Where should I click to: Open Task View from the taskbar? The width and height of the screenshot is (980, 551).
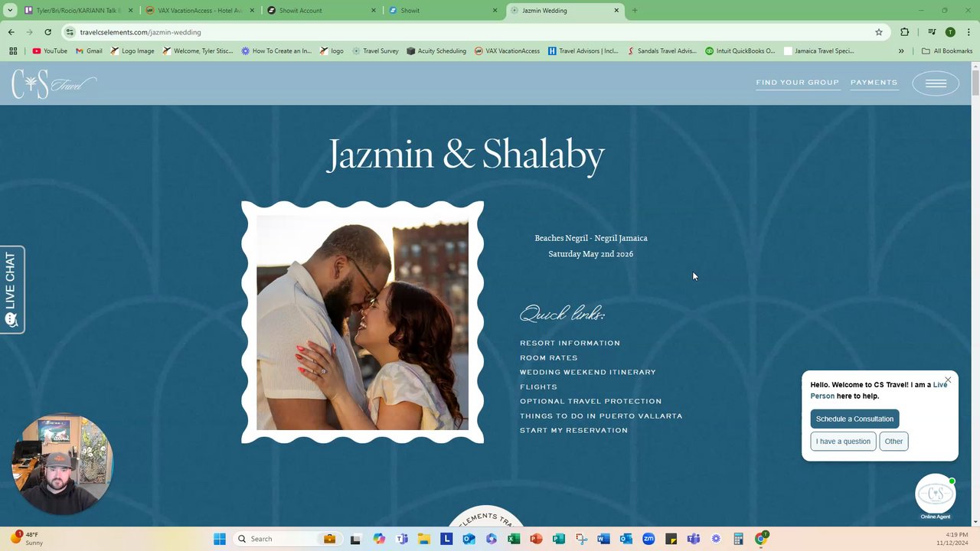pyautogui.click(x=355, y=539)
